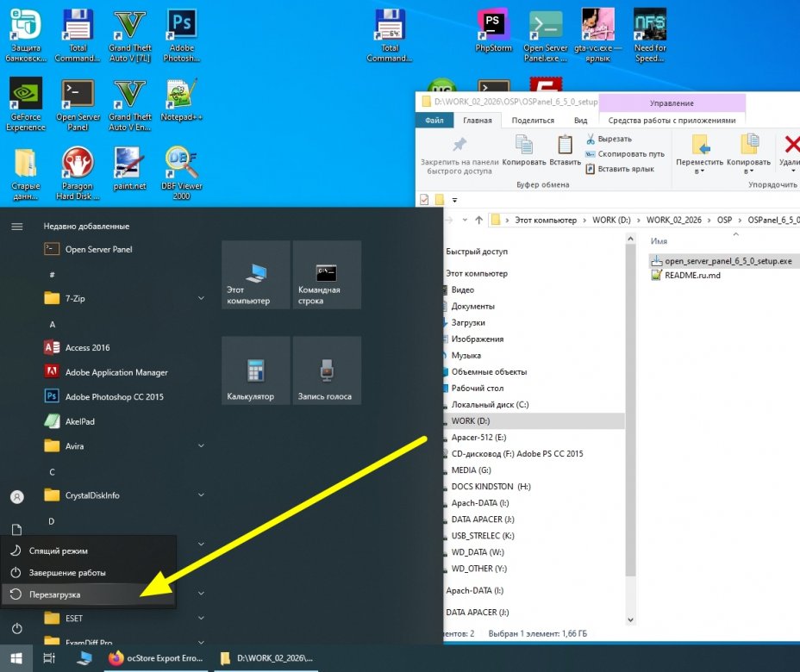This screenshot has height=672, width=800.
Task: Click the Вырезать scissors command in the ribbon
Action: [609, 139]
